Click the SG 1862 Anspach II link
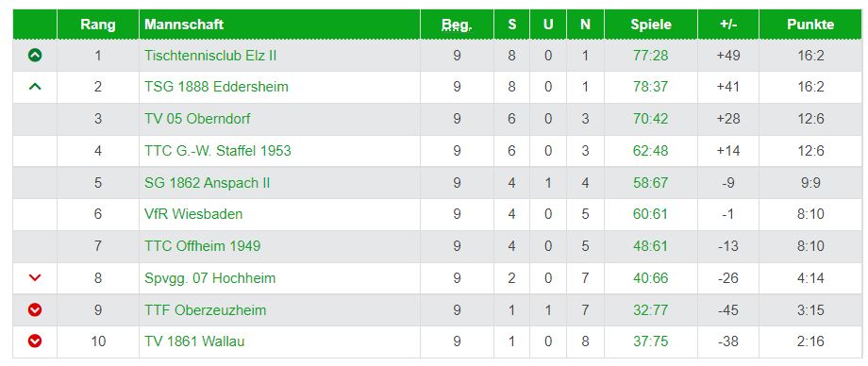The width and height of the screenshot is (868, 366). tap(207, 183)
